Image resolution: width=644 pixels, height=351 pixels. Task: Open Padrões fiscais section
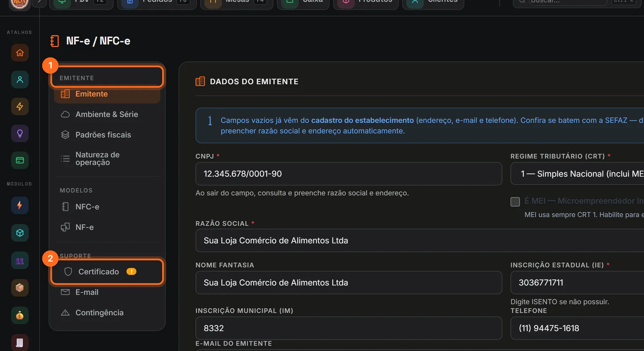(x=107, y=135)
